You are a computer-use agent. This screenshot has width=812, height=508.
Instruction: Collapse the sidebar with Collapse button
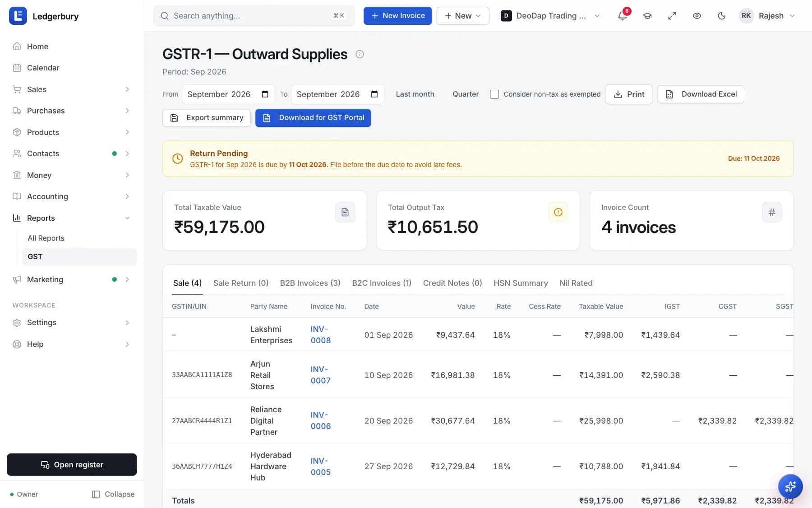click(x=113, y=494)
